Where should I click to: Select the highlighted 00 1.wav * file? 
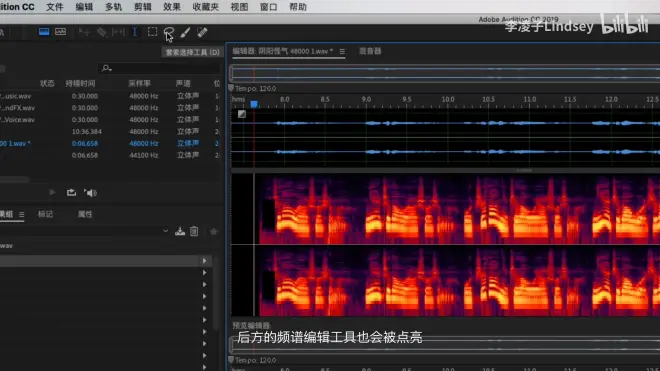pos(110,143)
